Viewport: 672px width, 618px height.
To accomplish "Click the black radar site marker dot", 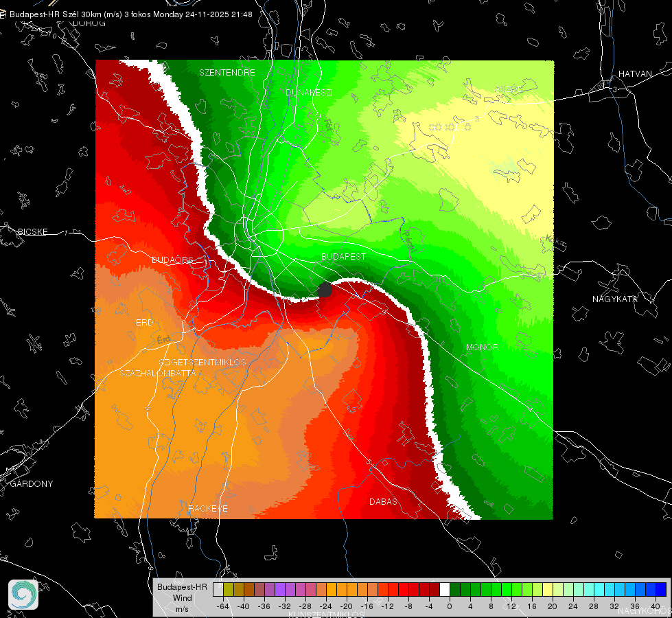I will click(325, 290).
